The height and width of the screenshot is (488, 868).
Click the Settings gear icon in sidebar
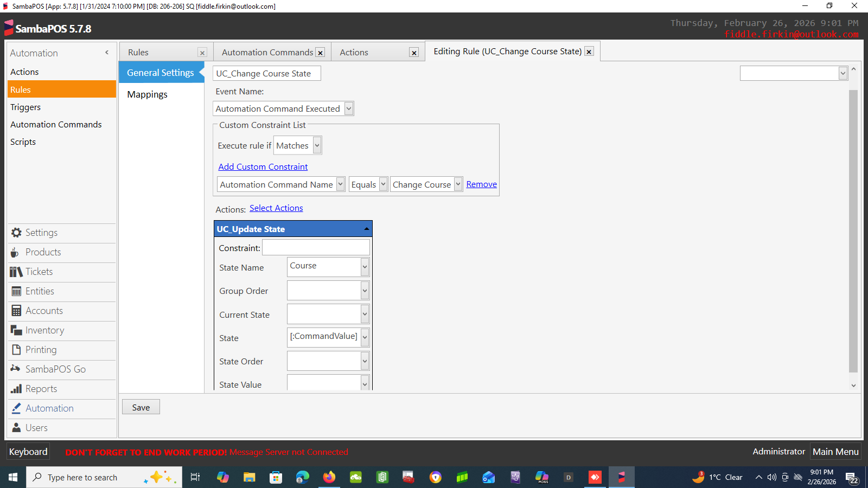[16, 233]
